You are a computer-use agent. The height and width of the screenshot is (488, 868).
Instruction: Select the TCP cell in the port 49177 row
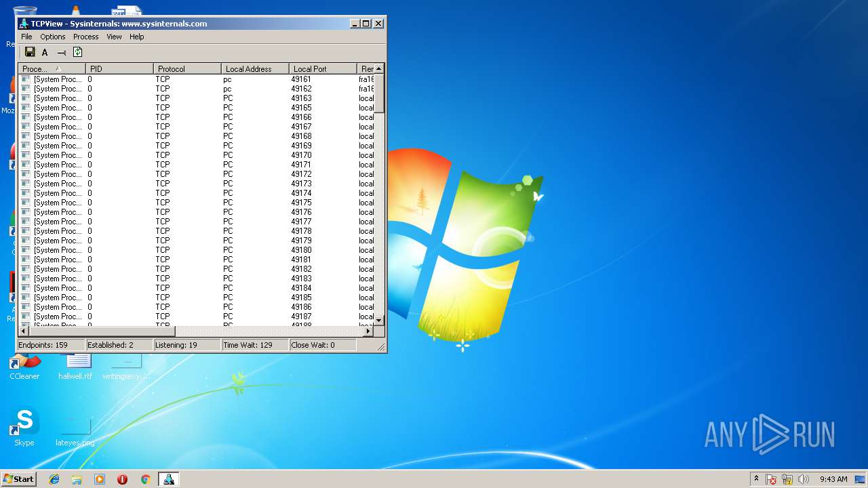coord(187,222)
